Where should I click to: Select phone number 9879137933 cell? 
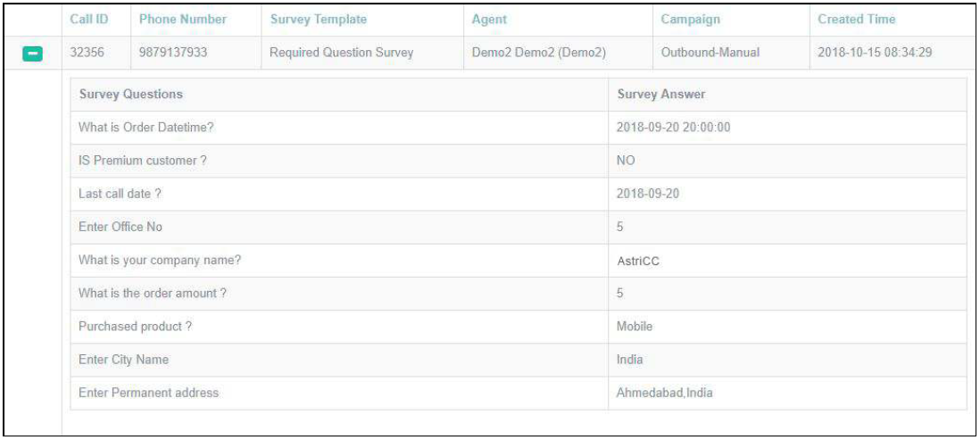coord(173,53)
